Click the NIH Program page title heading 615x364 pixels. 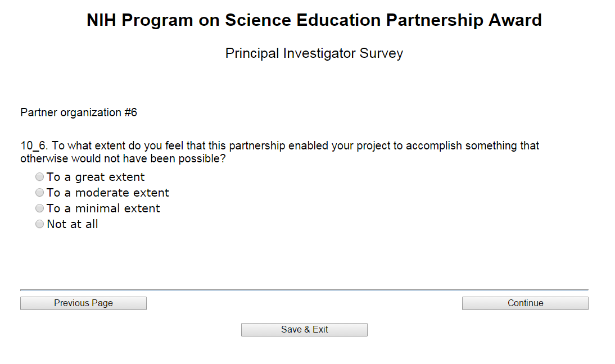pyautogui.click(x=314, y=21)
